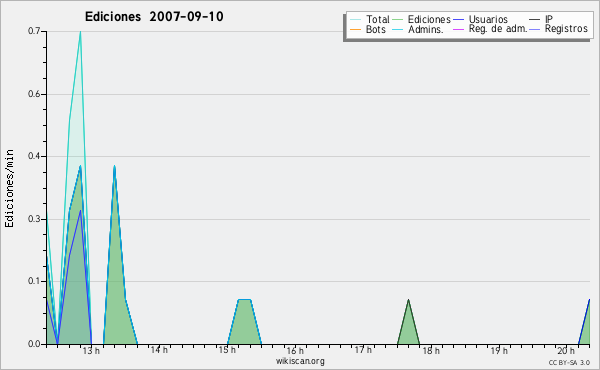The image size is (600, 370).
Task: Click the chart title Ediciones 2007-09-10
Action: (x=154, y=16)
